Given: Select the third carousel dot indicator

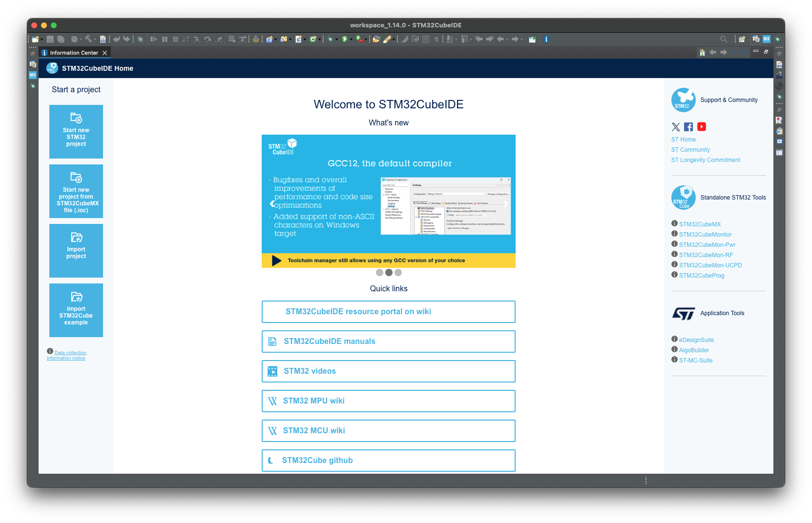Looking at the screenshot, I should [398, 273].
